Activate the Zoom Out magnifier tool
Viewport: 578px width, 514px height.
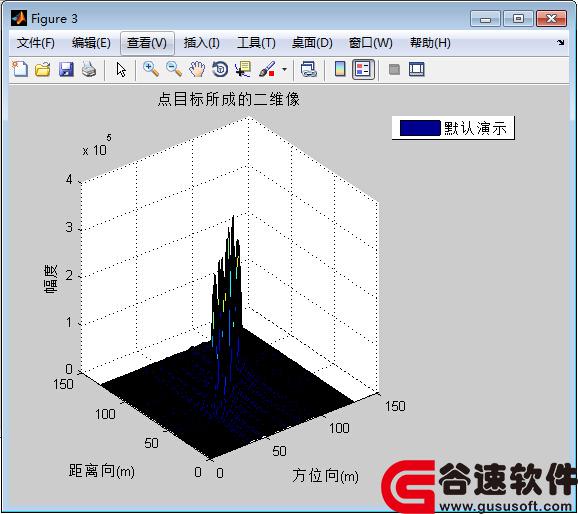(x=174, y=69)
